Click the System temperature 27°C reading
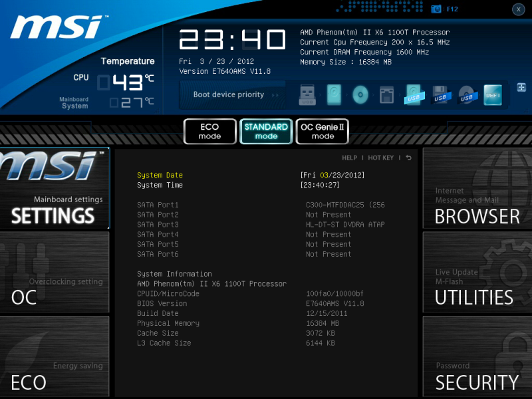The image size is (532, 399). coord(132,102)
